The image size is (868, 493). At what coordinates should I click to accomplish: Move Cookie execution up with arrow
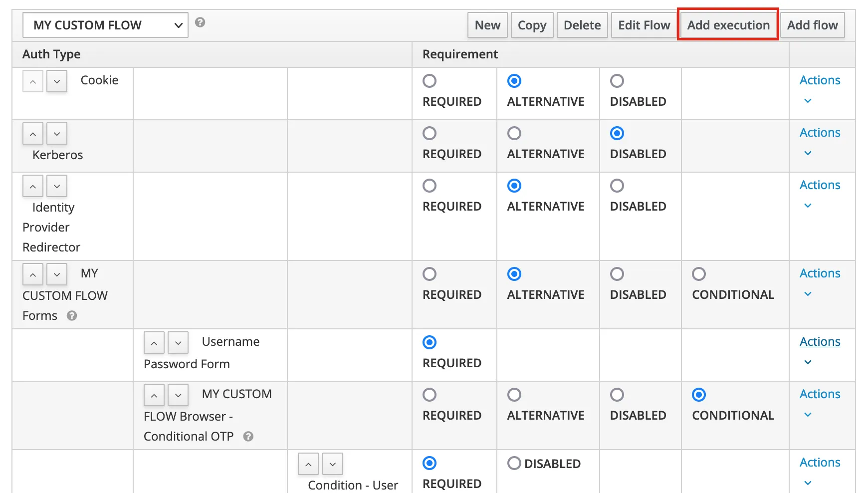click(33, 81)
